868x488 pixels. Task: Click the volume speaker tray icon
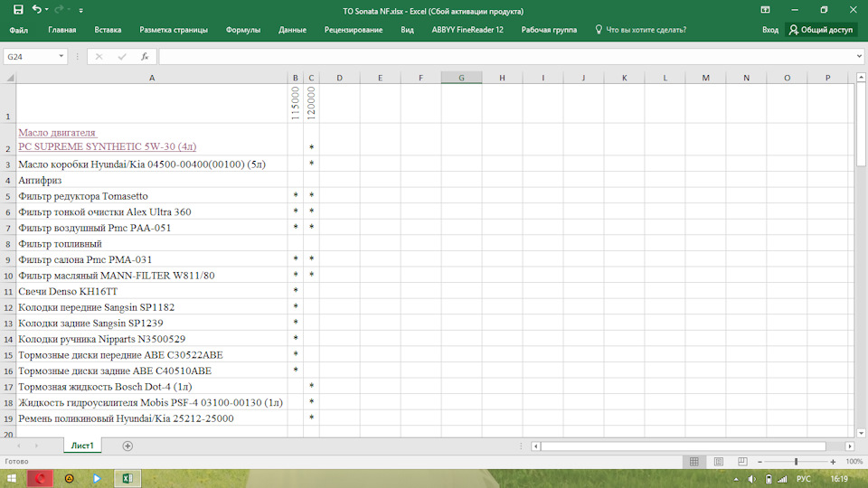coord(751,479)
